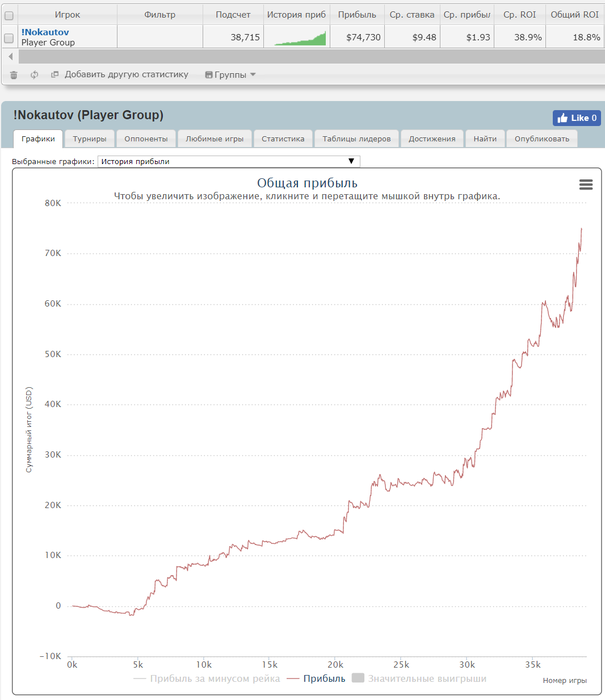Click the 38.9% average ROI cell
This screenshot has width=605, height=700.
pyautogui.click(x=519, y=38)
